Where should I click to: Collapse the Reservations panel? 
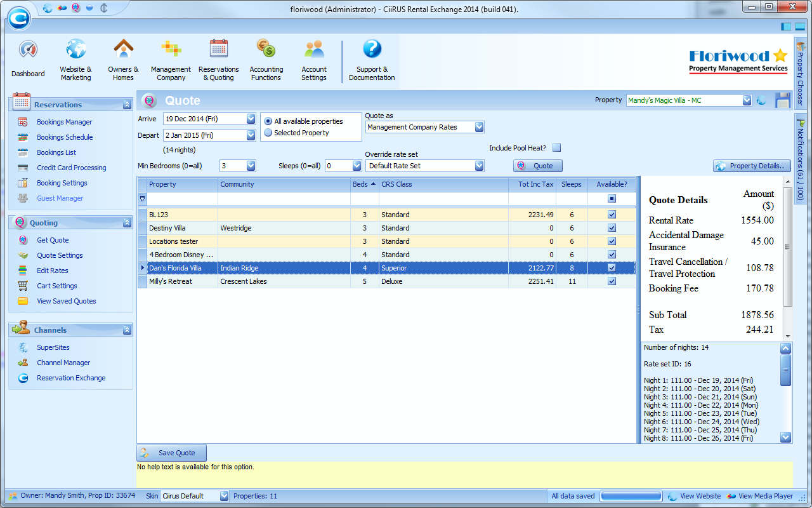click(x=127, y=105)
